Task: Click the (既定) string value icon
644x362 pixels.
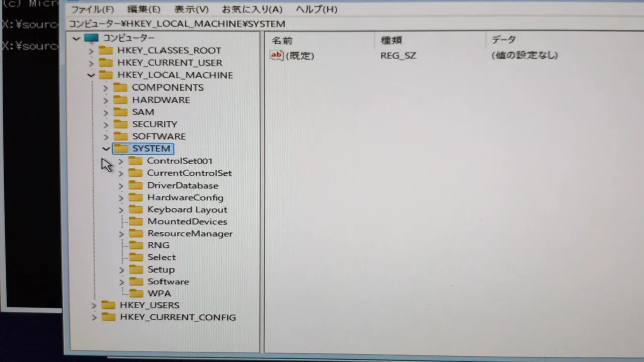Action: click(277, 55)
